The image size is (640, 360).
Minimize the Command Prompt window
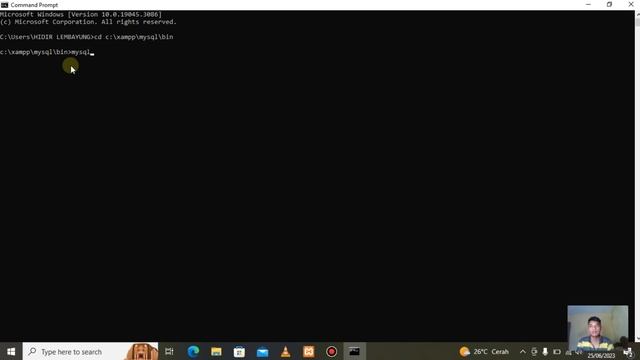tap(588, 4)
